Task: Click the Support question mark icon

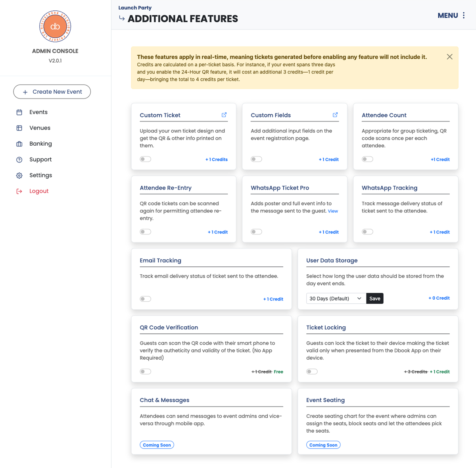Action: click(x=19, y=160)
